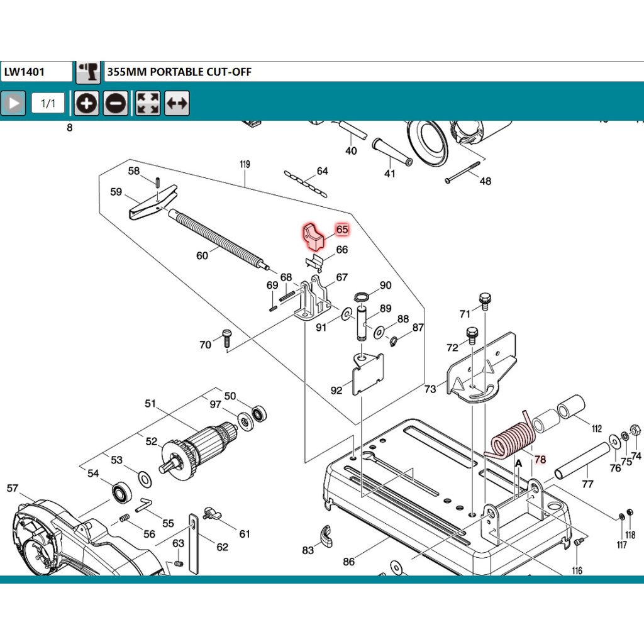The width and height of the screenshot is (644, 644).
Task: Select assembly label 119
Action: click(245, 164)
